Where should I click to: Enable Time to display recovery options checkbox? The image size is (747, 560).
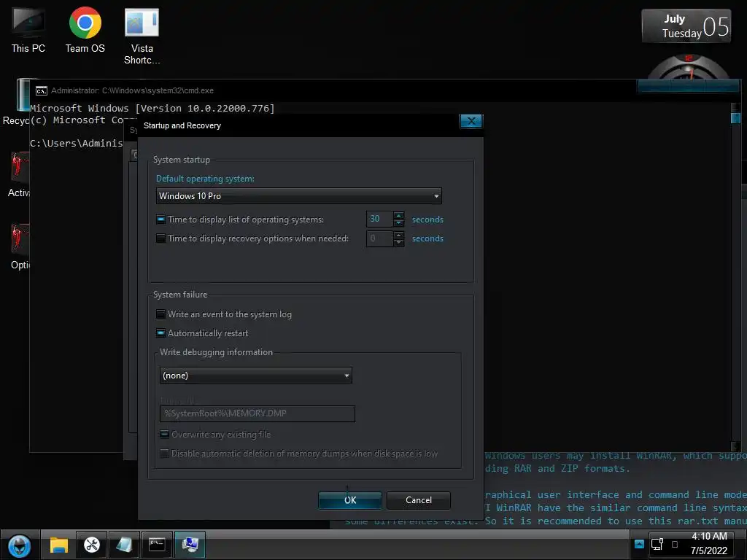(x=160, y=238)
